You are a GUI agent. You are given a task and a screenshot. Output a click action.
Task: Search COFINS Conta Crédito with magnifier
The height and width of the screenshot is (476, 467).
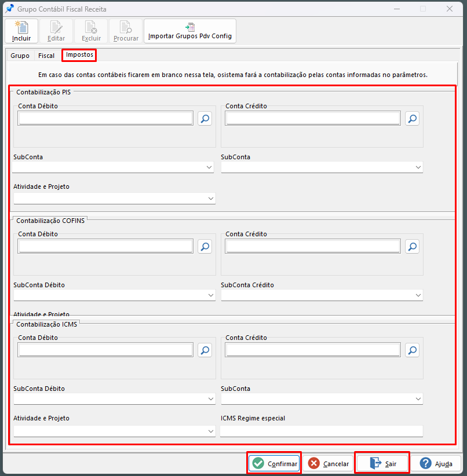pyautogui.click(x=413, y=247)
